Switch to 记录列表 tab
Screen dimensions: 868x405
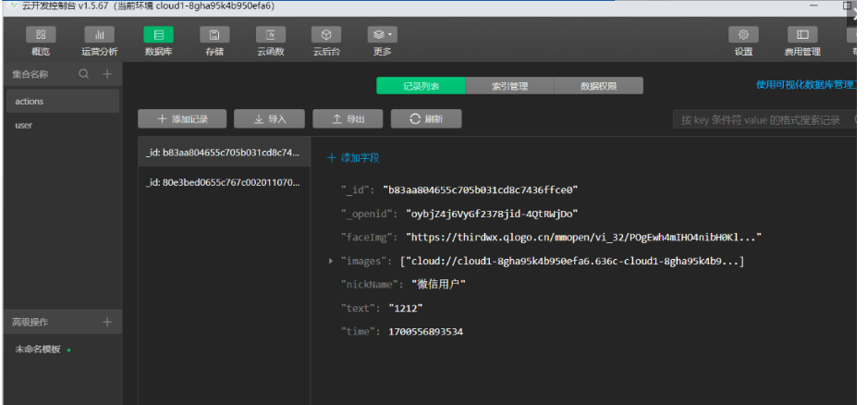422,86
